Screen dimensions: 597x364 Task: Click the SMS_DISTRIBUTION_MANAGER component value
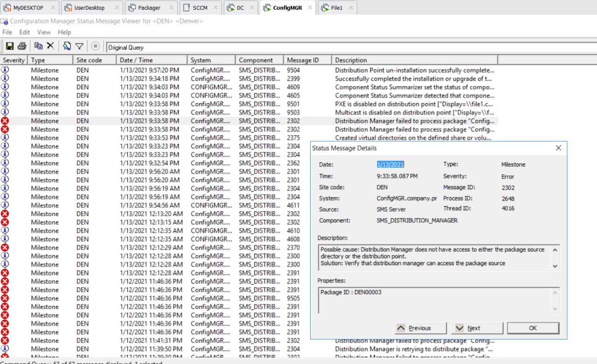pyautogui.click(x=417, y=220)
